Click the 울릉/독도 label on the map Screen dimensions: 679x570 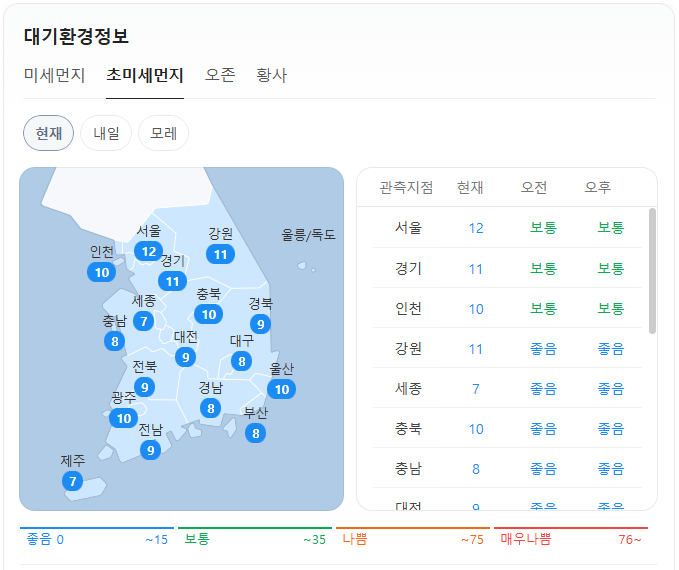[308, 235]
